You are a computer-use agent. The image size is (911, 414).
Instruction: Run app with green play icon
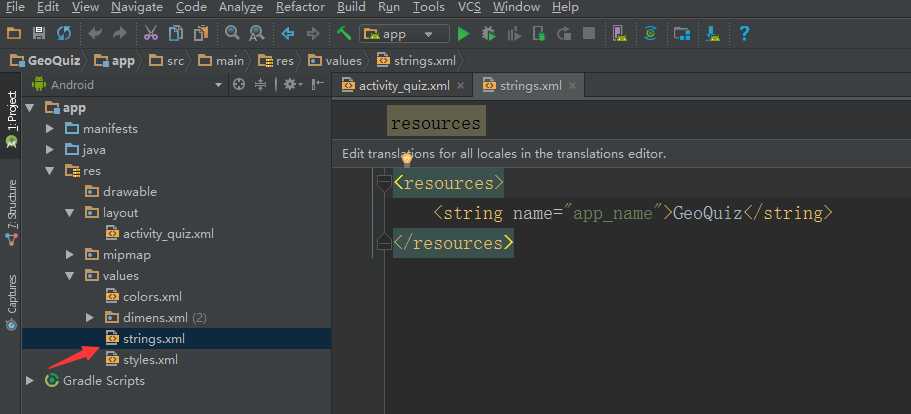[x=464, y=34]
